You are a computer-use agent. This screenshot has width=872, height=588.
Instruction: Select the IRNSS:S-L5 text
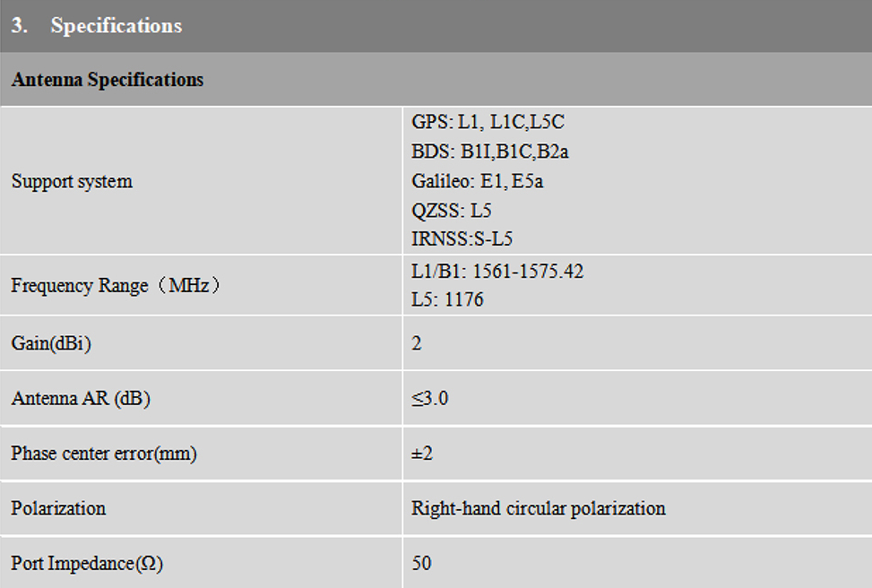(x=462, y=238)
